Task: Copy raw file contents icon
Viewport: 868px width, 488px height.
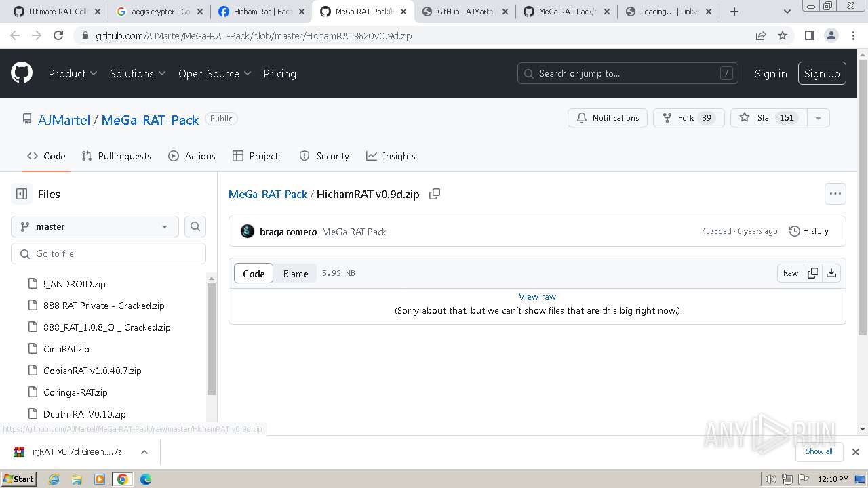Action: tap(813, 273)
